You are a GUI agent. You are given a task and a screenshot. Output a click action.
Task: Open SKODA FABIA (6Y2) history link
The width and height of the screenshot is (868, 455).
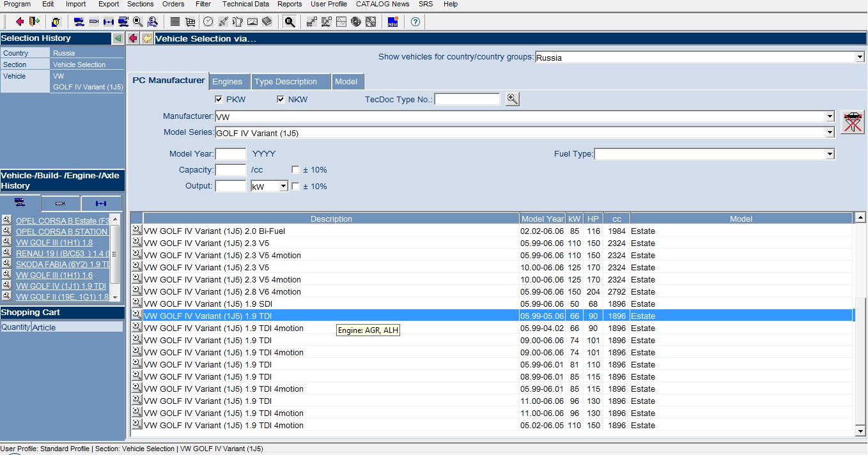[x=61, y=264]
